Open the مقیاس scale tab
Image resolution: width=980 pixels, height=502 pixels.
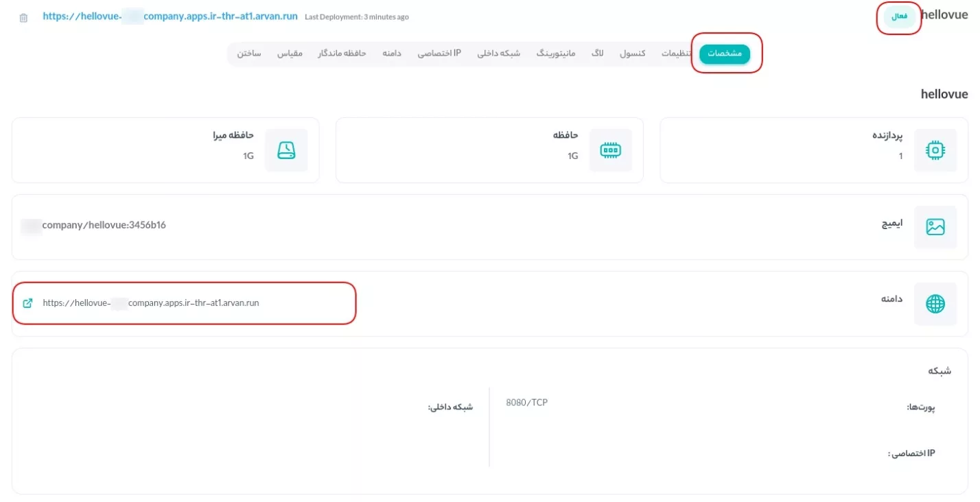pos(290,53)
